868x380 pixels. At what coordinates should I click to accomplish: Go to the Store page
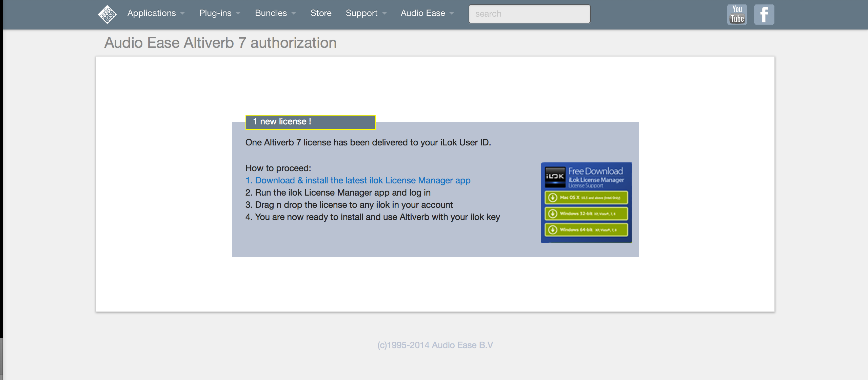click(321, 13)
